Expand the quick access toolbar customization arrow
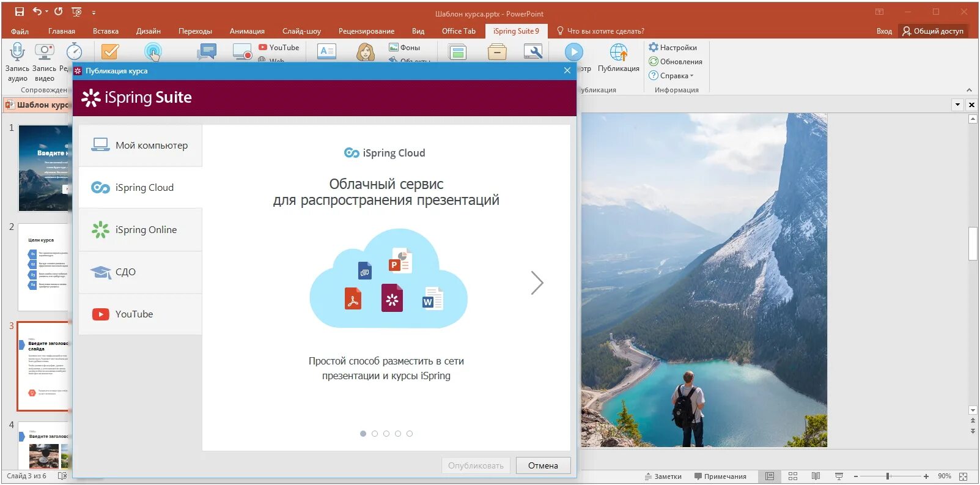 pyautogui.click(x=94, y=12)
